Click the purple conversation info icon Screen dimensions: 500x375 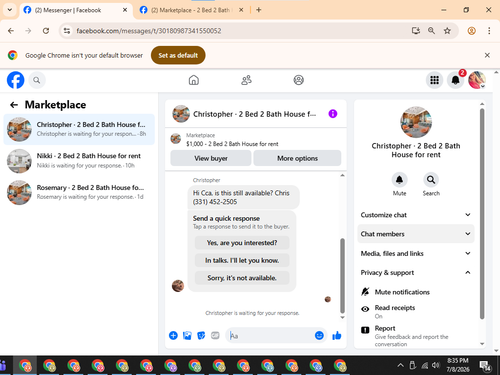pos(333,114)
